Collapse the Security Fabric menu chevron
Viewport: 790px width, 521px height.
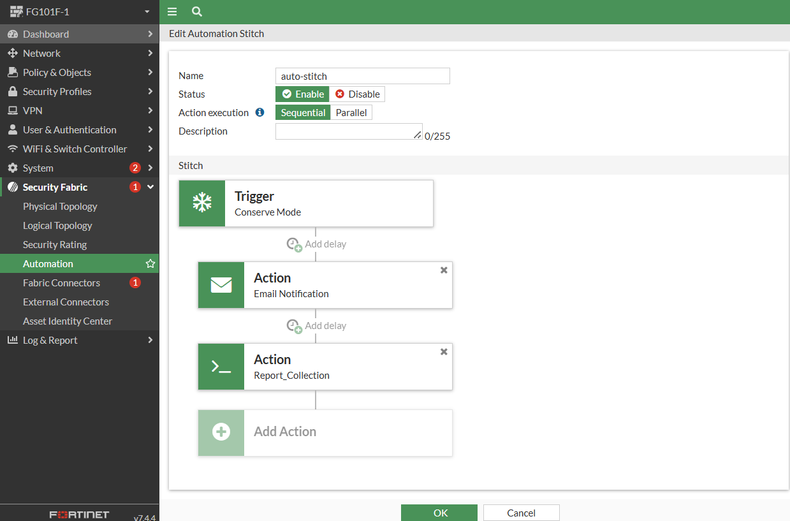(150, 187)
